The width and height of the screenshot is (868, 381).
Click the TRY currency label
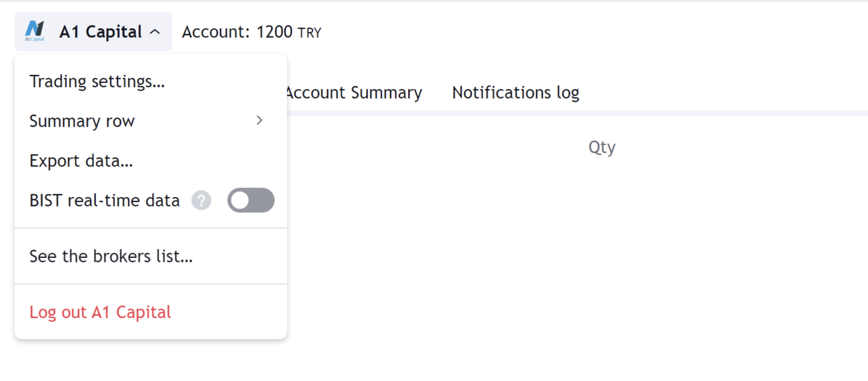coord(310,33)
